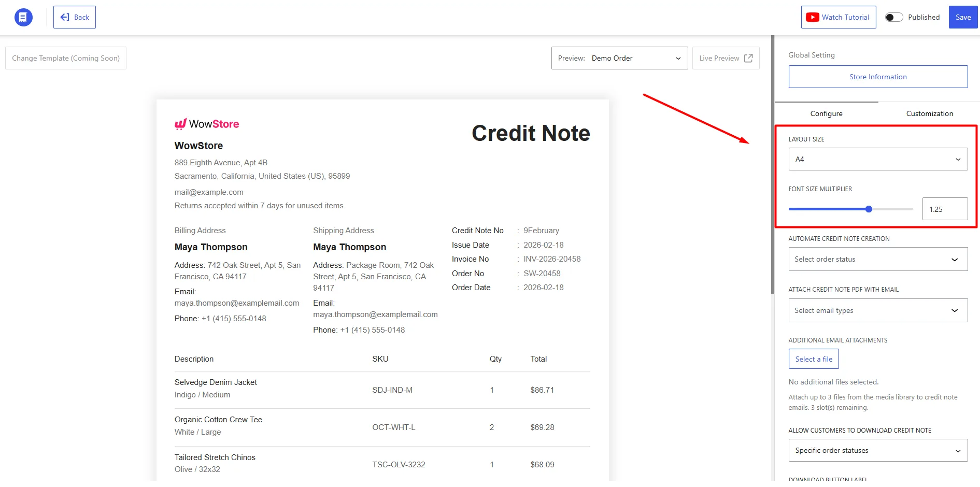This screenshot has width=980, height=487.
Task: Click the back arrow icon in Back button
Action: pyautogui.click(x=65, y=17)
